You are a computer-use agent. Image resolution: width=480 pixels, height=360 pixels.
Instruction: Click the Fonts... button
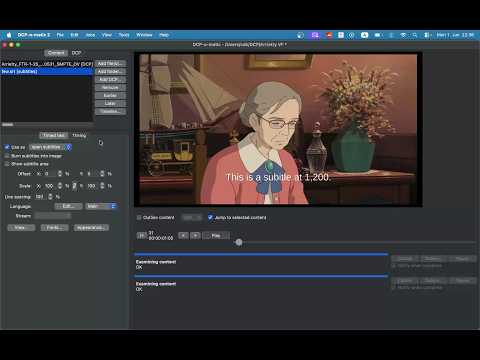pyautogui.click(x=55, y=228)
